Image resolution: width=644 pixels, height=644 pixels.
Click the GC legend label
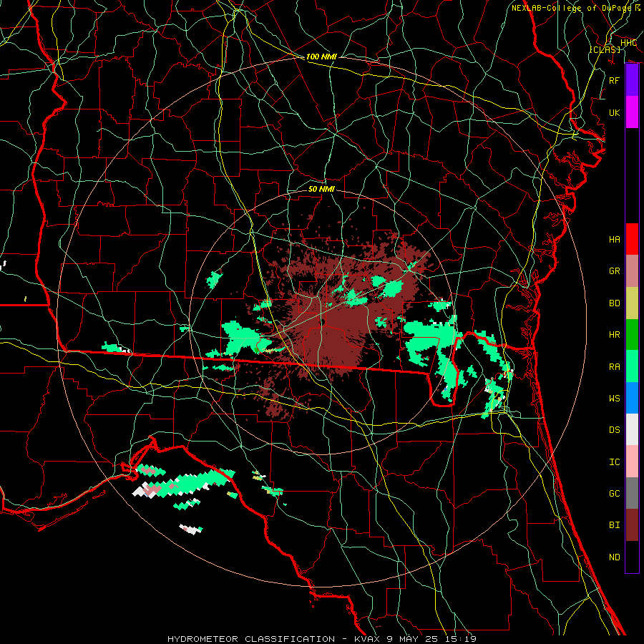point(615,494)
